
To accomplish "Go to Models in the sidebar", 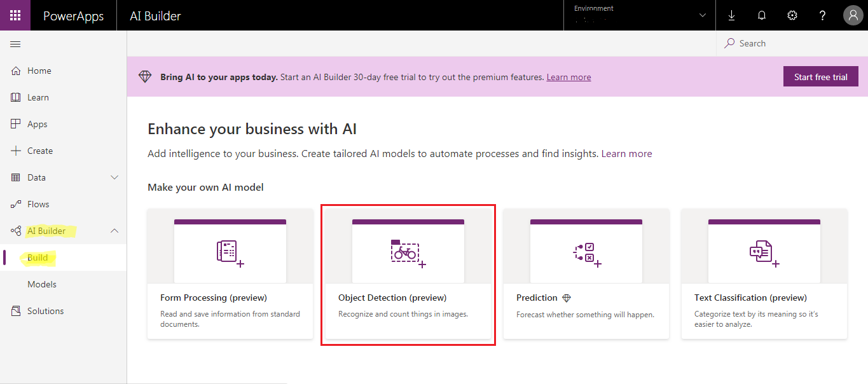I will [42, 284].
